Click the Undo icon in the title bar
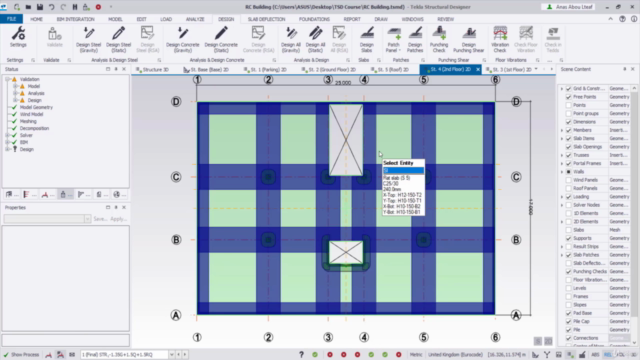 51,7
